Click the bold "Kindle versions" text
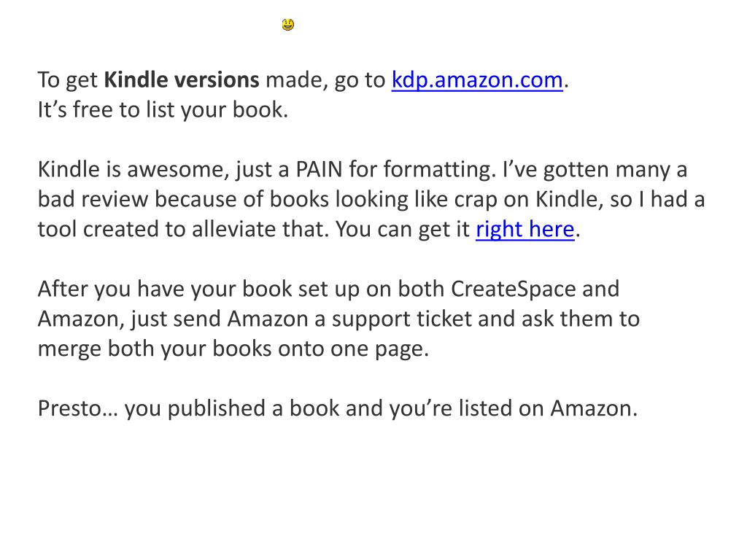The width and height of the screenshot is (747, 560). (x=182, y=80)
